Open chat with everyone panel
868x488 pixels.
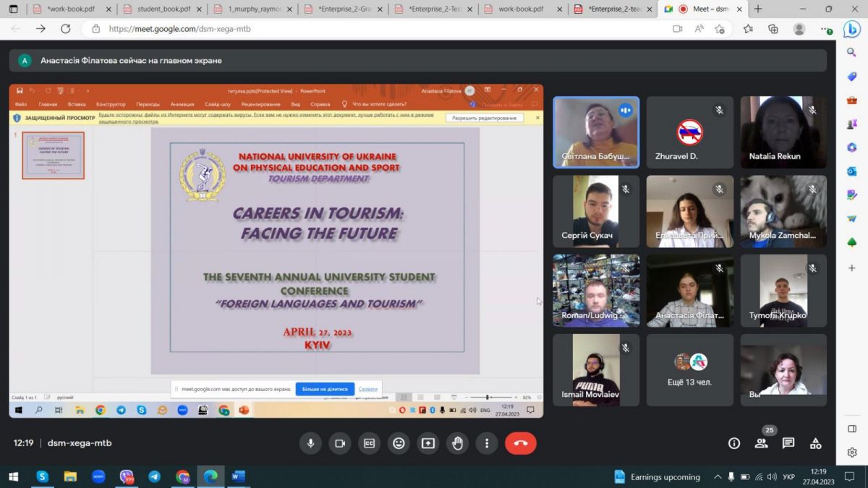pos(788,443)
